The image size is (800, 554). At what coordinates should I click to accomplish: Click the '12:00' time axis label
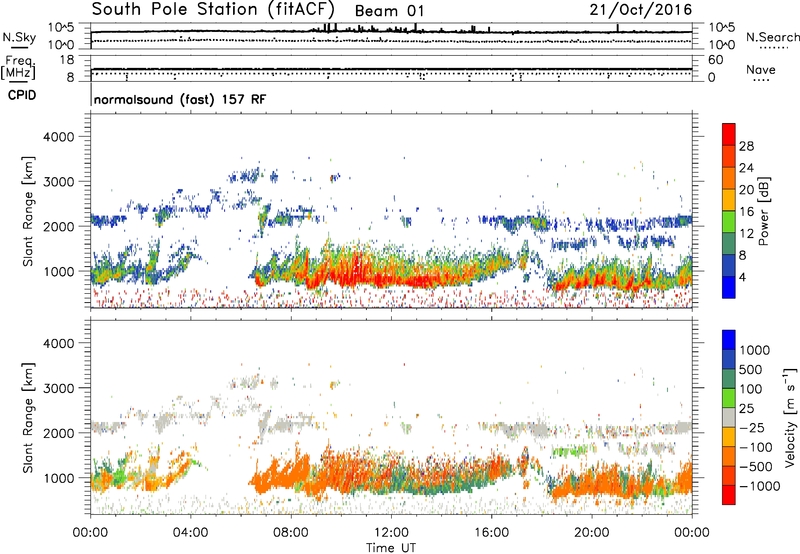[391, 533]
